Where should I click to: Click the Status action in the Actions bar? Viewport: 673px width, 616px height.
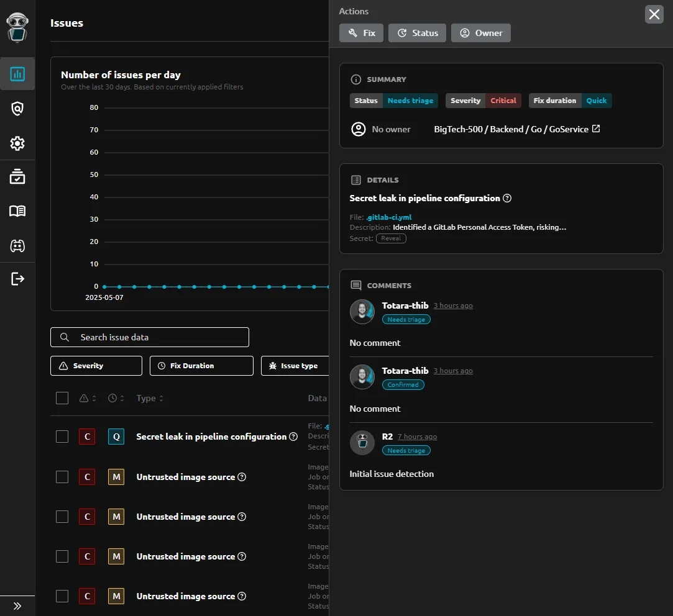416,32
